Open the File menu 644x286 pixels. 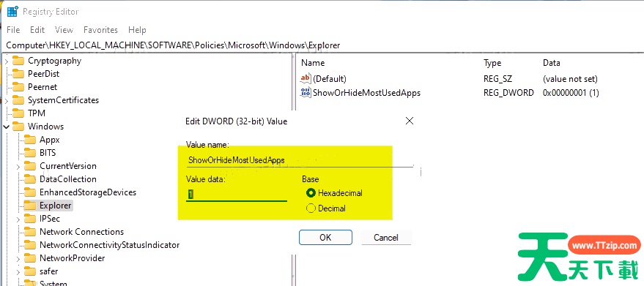pyautogui.click(x=13, y=30)
